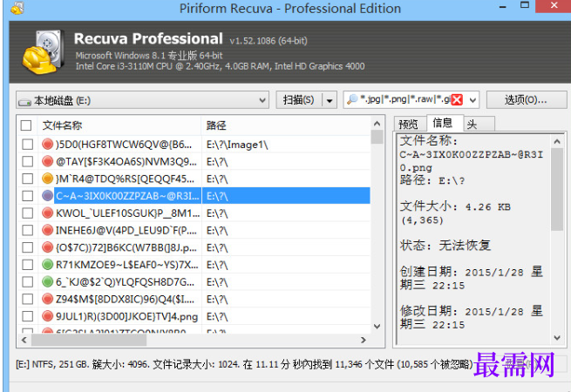
Task: Click the 状态: 无法恢复 text
Action: [445, 246]
